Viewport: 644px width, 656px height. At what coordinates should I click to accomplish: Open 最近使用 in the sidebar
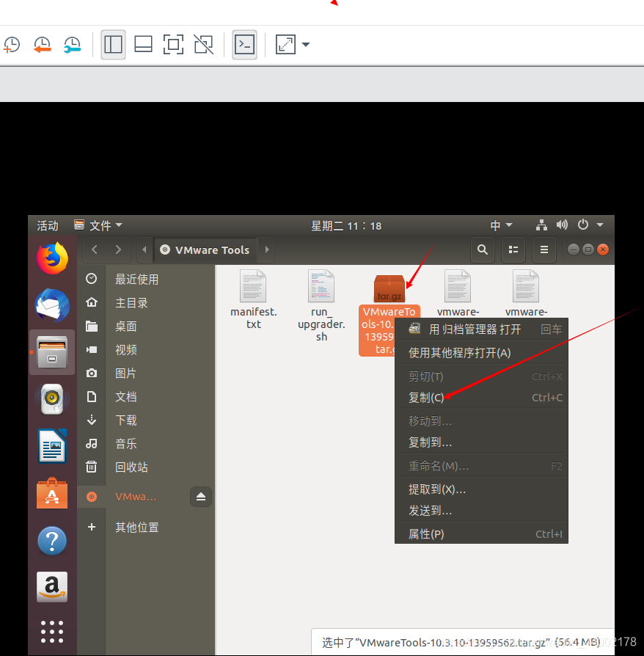tap(146, 279)
